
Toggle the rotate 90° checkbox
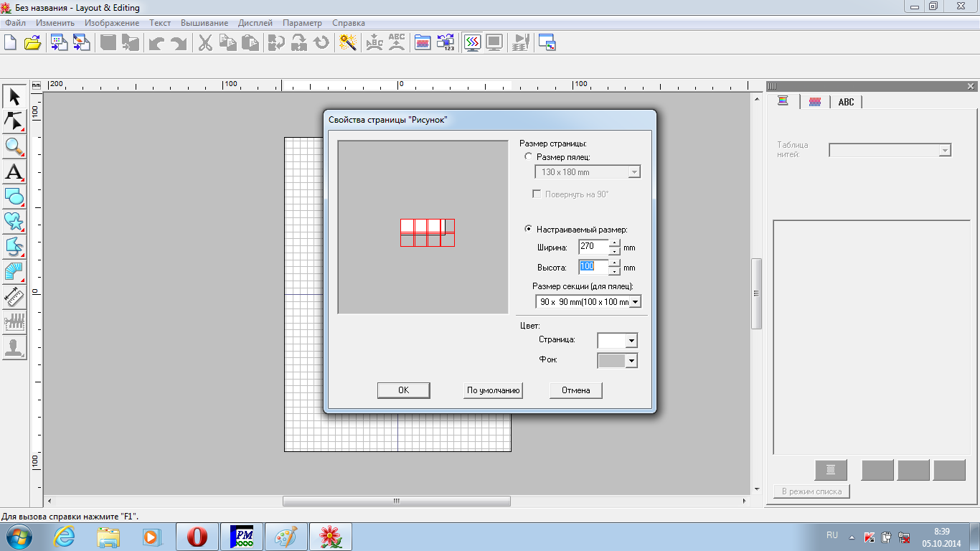[x=536, y=194]
